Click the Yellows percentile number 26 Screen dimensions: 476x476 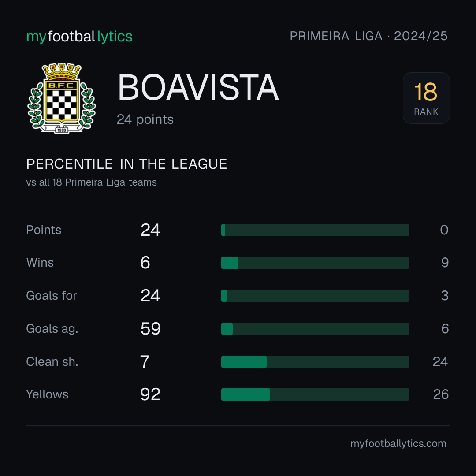(x=441, y=394)
